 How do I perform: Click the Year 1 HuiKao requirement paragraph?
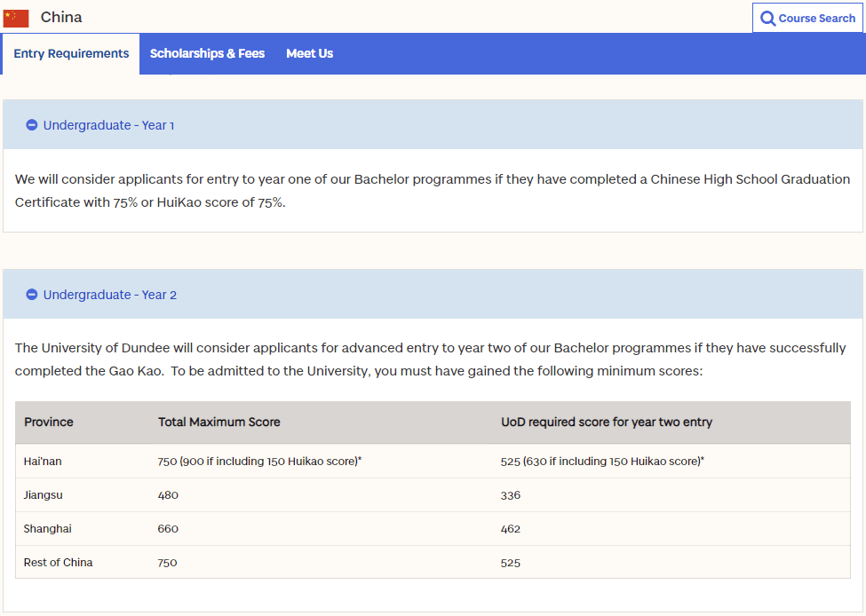[x=433, y=191]
